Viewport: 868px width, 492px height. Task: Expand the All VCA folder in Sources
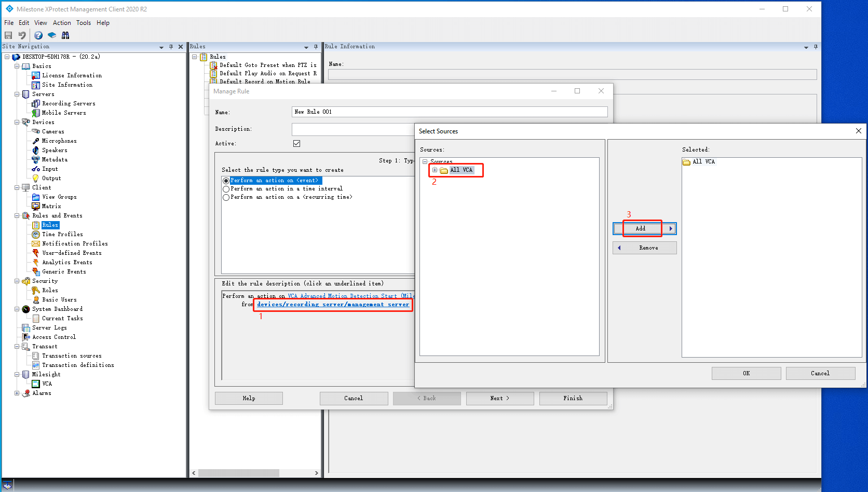435,170
